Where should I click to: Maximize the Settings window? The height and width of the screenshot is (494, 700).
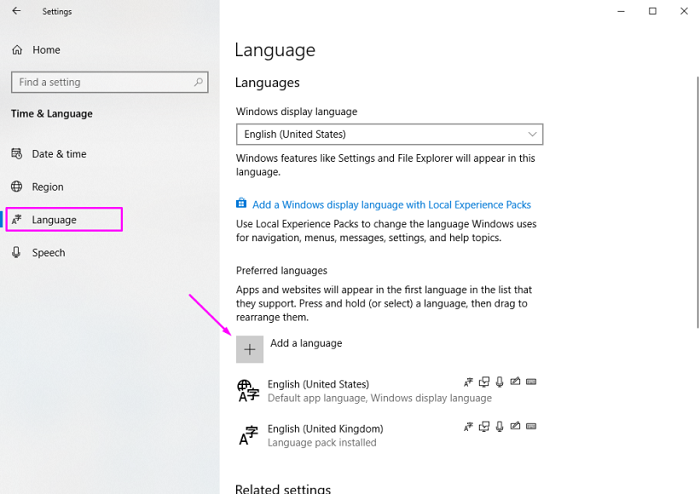click(652, 12)
